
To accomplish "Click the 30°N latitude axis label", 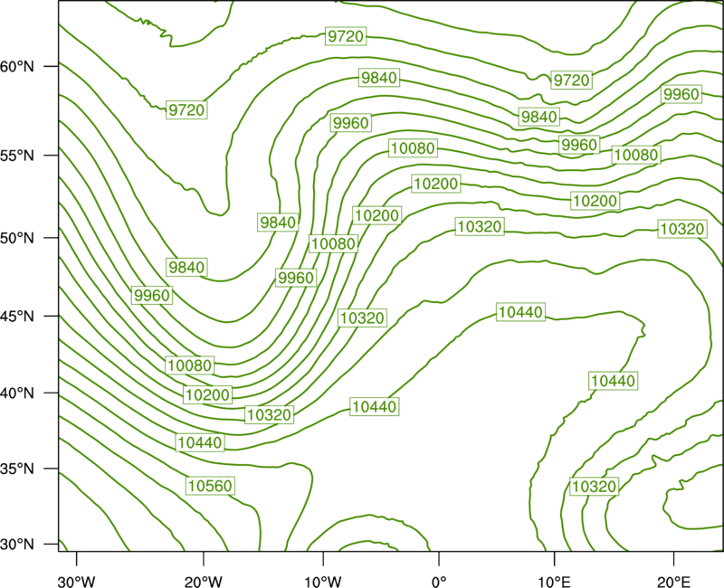I will click(x=17, y=545).
